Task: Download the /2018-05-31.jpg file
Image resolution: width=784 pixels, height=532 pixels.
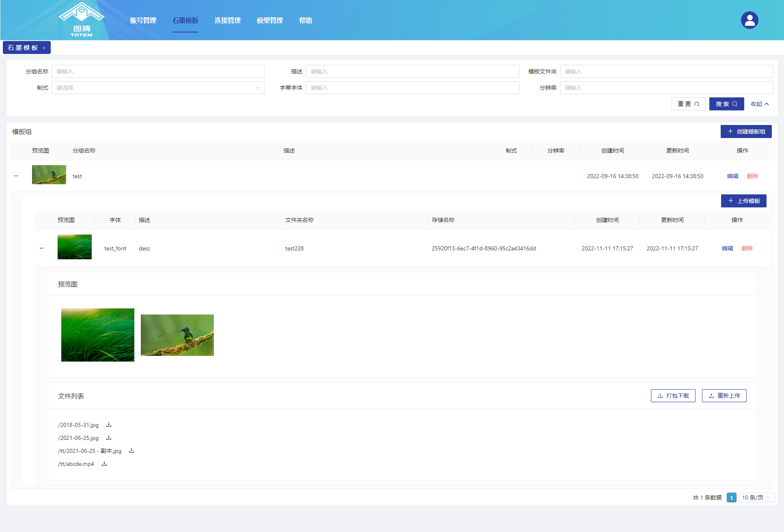Action: tap(109, 425)
